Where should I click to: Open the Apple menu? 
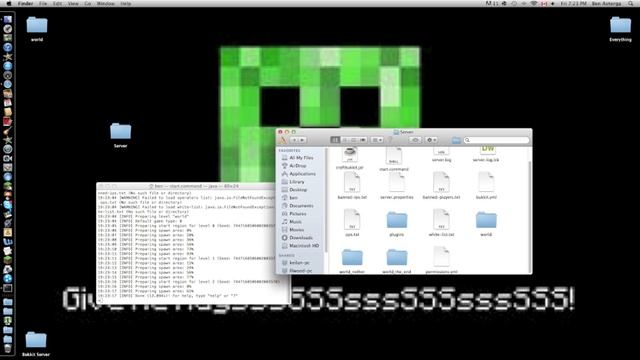(x=9, y=3)
